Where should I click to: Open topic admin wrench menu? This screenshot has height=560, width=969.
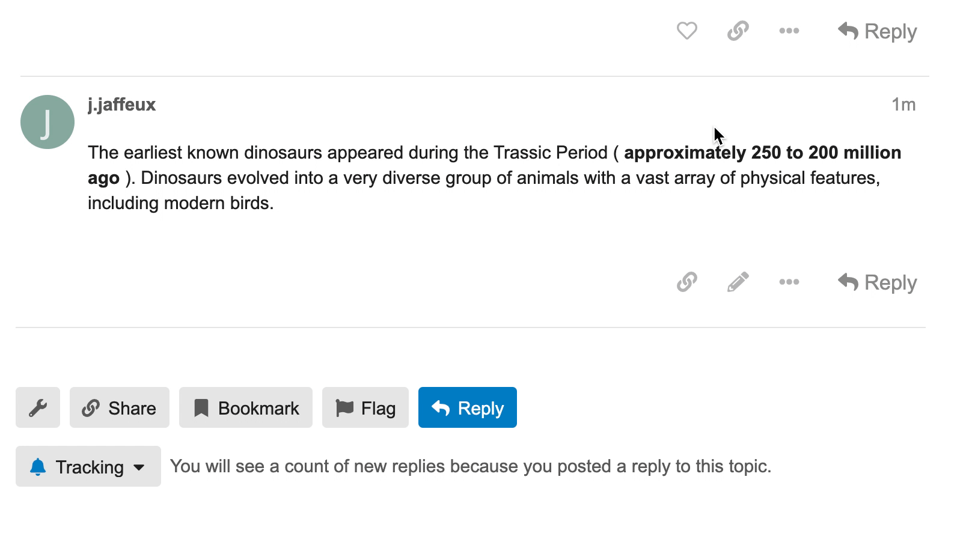click(38, 408)
